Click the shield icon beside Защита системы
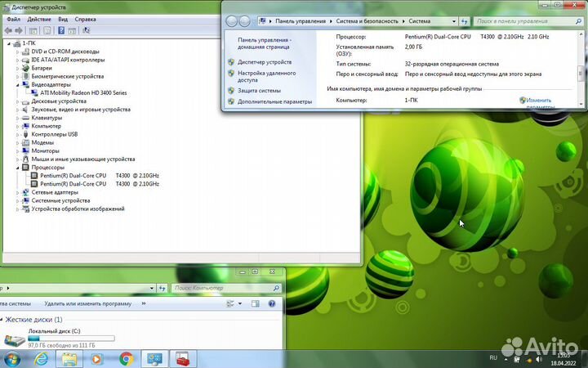 [231, 91]
